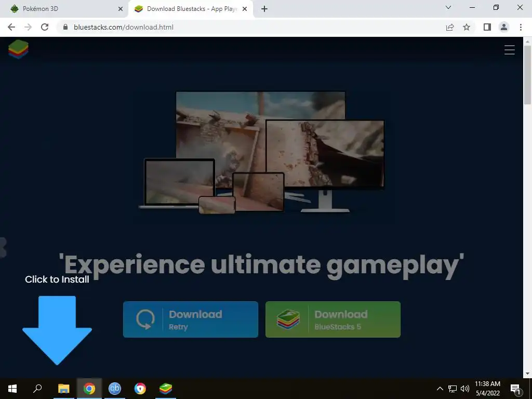Viewport: 532px width, 399px height.
Task: Close the Download Bluestacks tab
Action: tap(245, 9)
